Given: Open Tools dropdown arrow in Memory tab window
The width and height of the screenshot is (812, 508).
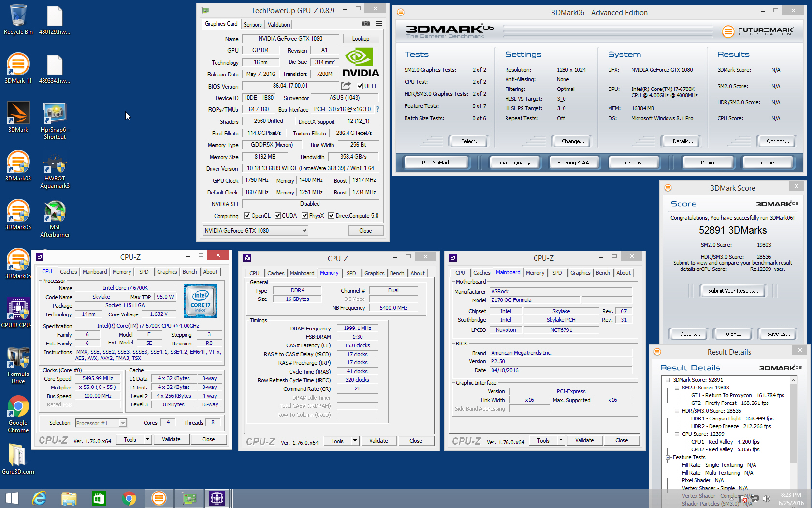Looking at the screenshot, I should click(355, 441).
